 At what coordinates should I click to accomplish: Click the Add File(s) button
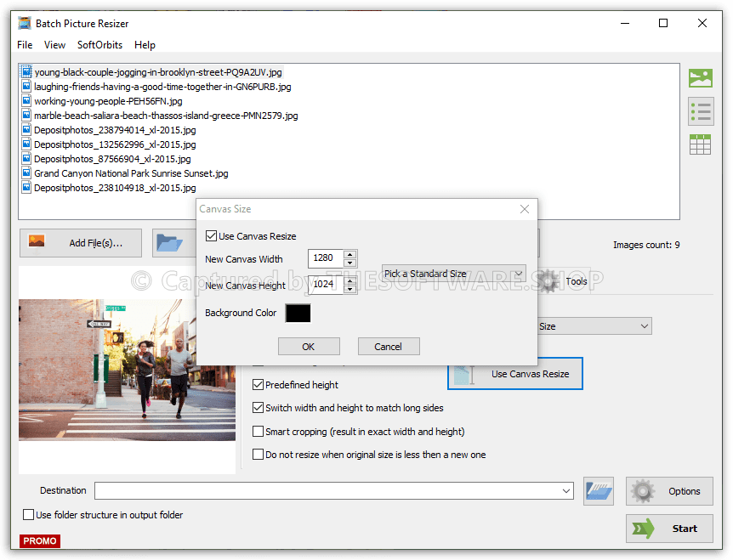[81, 243]
